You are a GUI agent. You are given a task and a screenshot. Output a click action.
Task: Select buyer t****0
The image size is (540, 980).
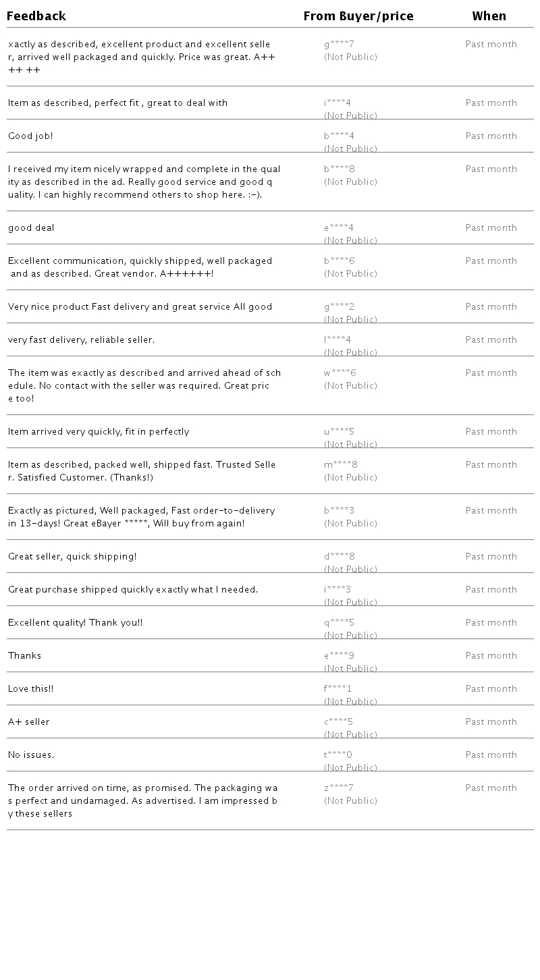coord(337,755)
